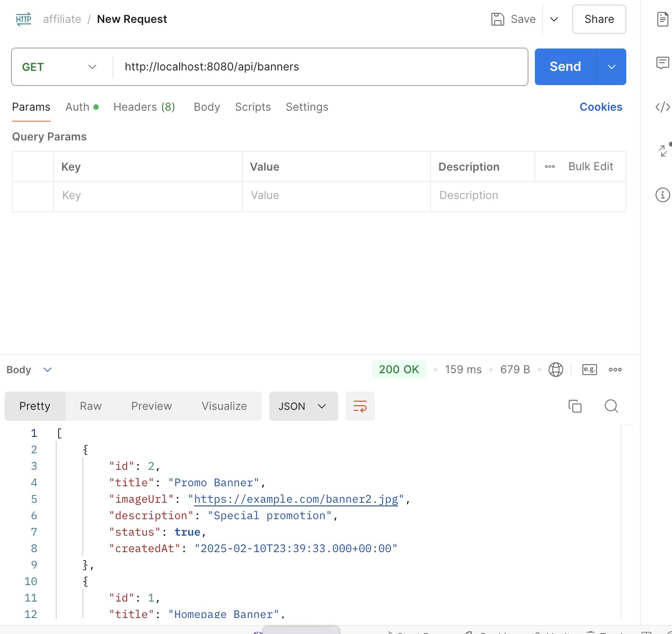Click the "Special promotion" description value

point(270,516)
